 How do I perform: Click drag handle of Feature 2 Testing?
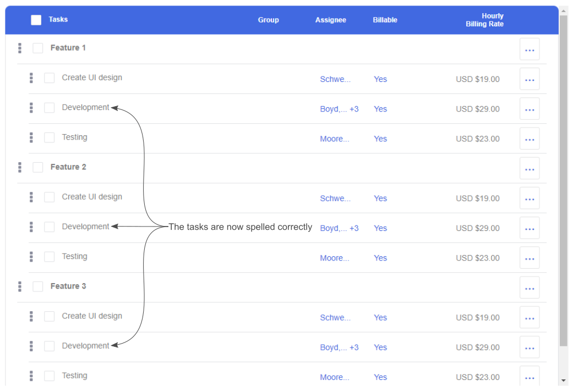coord(31,257)
